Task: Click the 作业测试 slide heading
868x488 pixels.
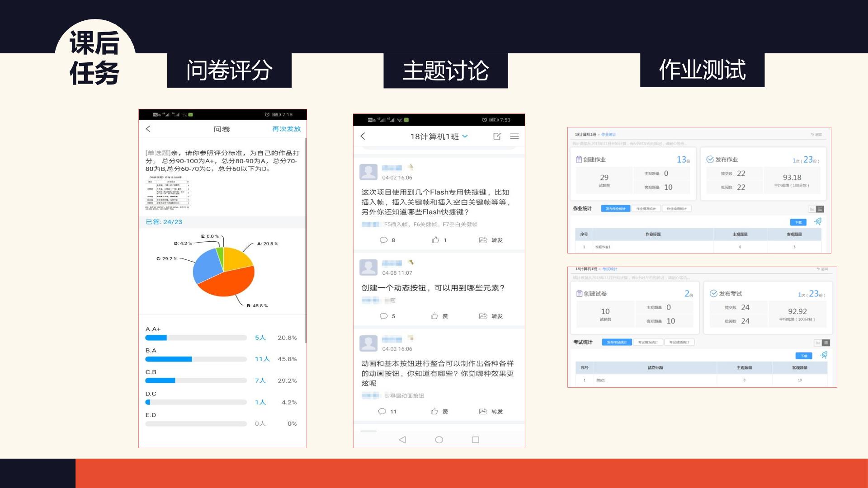Action: 702,70
